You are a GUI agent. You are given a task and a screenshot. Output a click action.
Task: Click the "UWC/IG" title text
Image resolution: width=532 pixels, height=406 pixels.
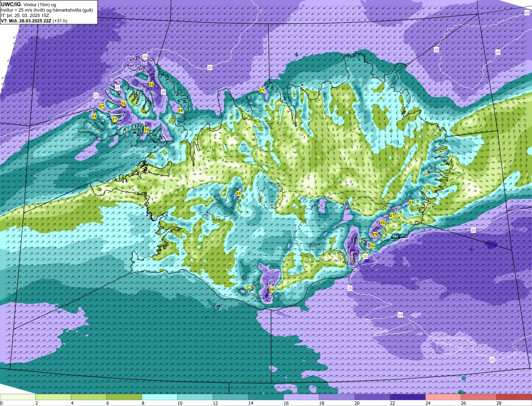point(11,4)
